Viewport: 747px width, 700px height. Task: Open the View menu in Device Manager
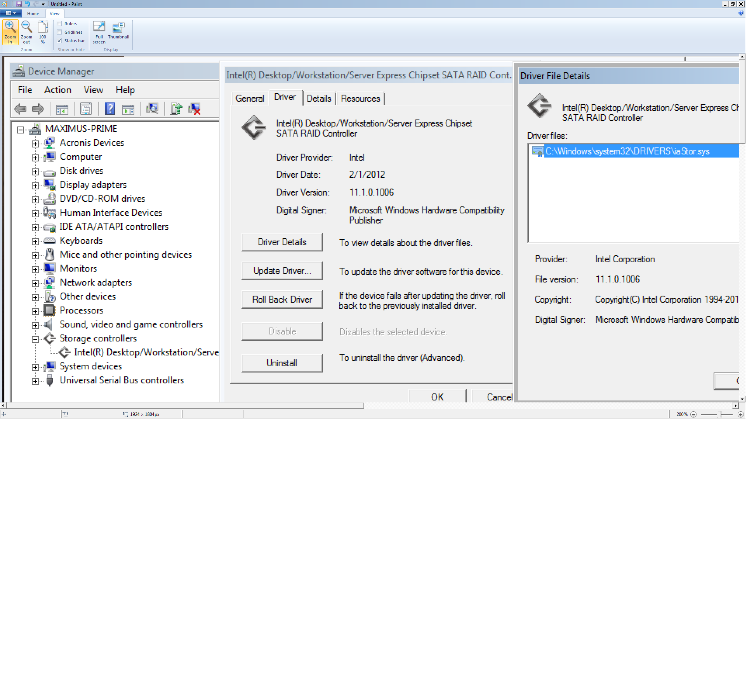(x=94, y=90)
